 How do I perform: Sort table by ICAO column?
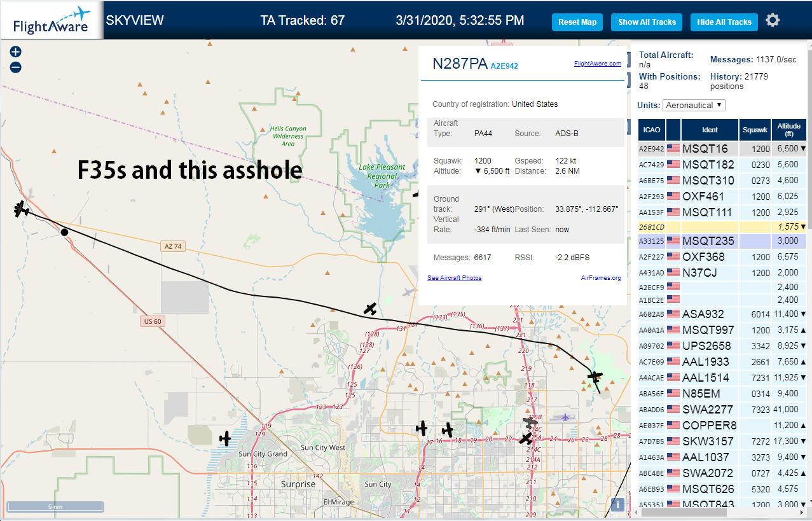652,130
